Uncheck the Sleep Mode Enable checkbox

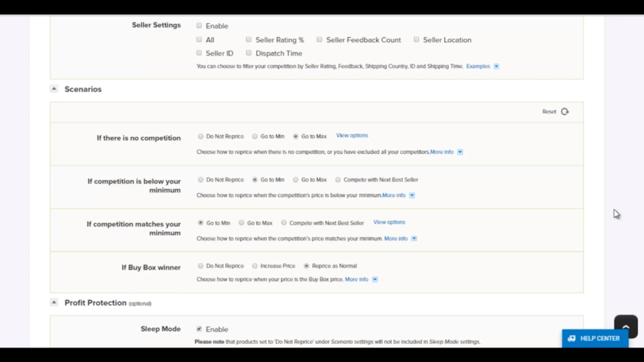(x=199, y=329)
